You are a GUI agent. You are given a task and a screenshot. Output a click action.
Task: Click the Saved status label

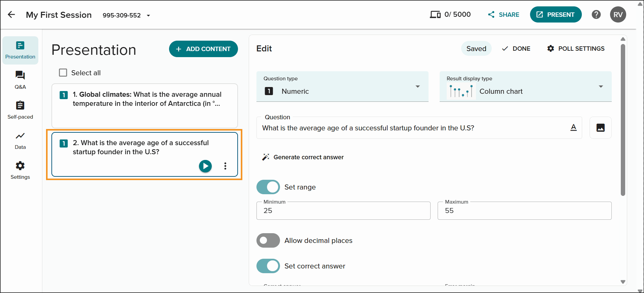point(476,48)
